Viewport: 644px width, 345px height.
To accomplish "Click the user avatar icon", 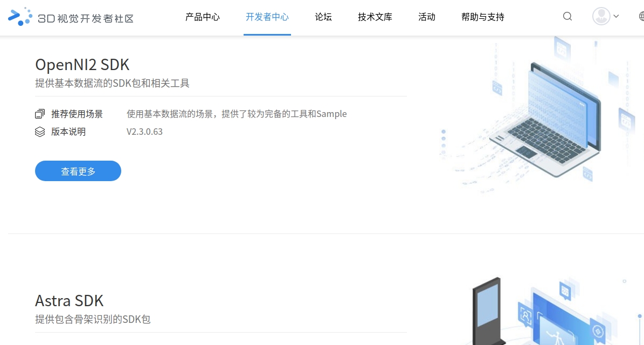I will point(600,16).
